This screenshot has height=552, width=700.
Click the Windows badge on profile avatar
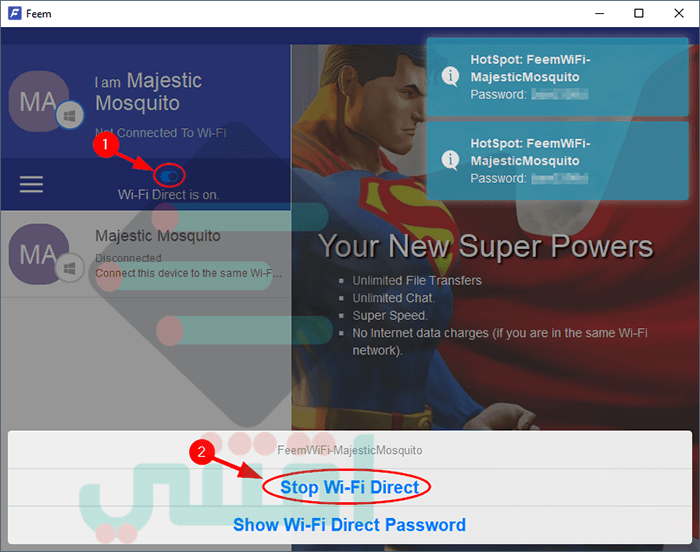(x=70, y=115)
